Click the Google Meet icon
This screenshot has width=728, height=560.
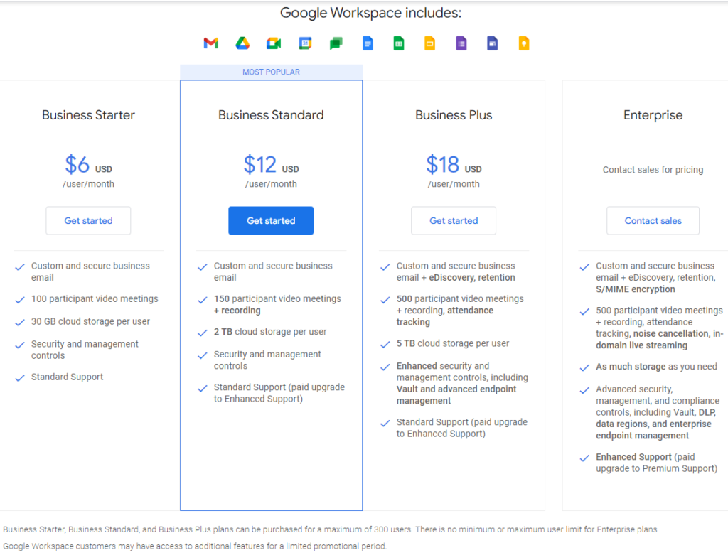click(274, 43)
